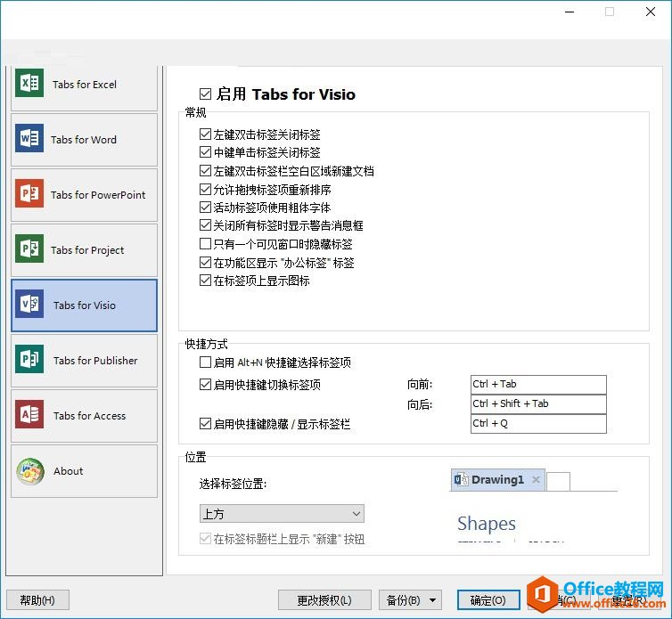The image size is (672, 619).
Task: Toggle 在功能区显示办公标签 checkbox
Action: 205,262
